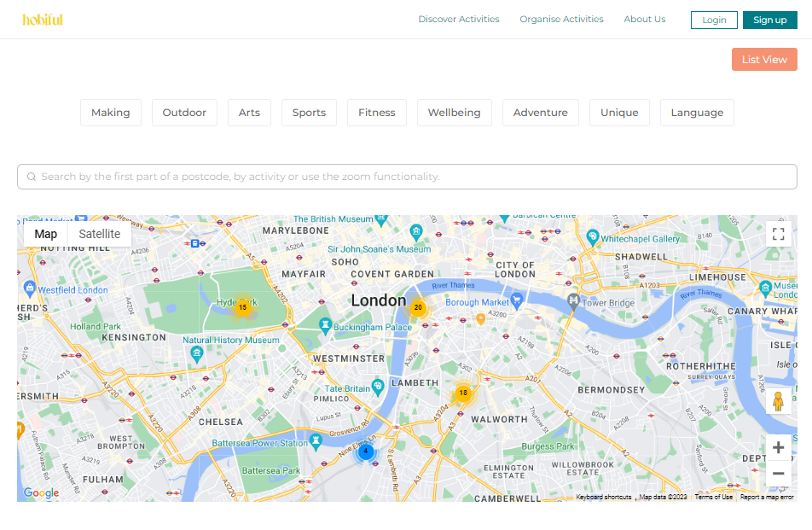The image size is (812, 530).
Task: Click the Battersea Park label
Action: click(271, 471)
